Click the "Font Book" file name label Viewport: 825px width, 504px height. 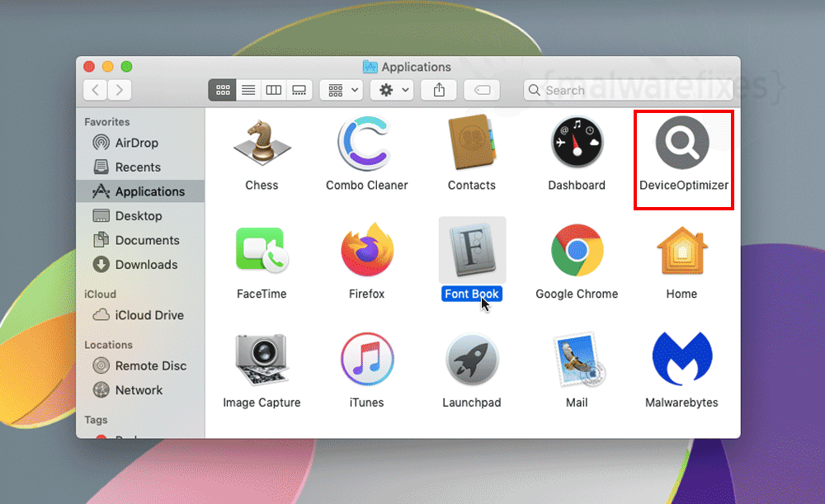pos(472,294)
